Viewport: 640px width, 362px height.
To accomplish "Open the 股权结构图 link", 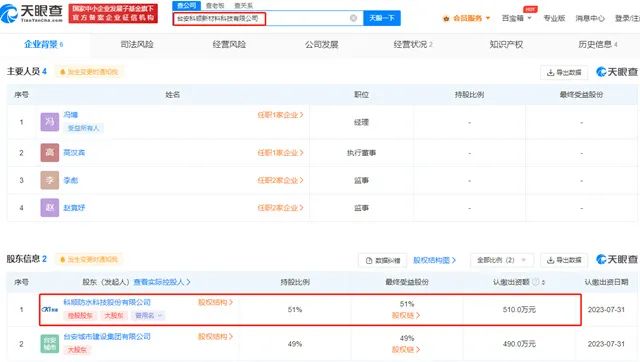I will pyautogui.click(x=434, y=260).
